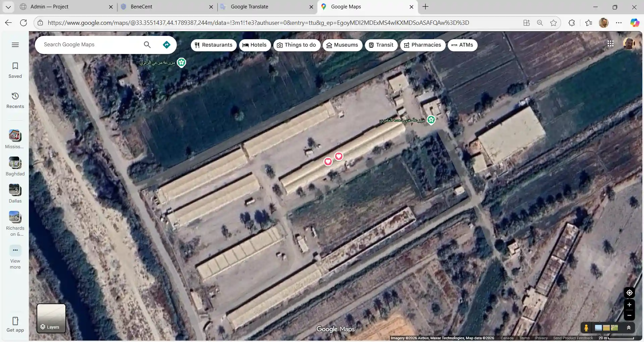The height and width of the screenshot is (342, 644).
Task: Expand the imagery strip with double chevron
Action: (629, 328)
